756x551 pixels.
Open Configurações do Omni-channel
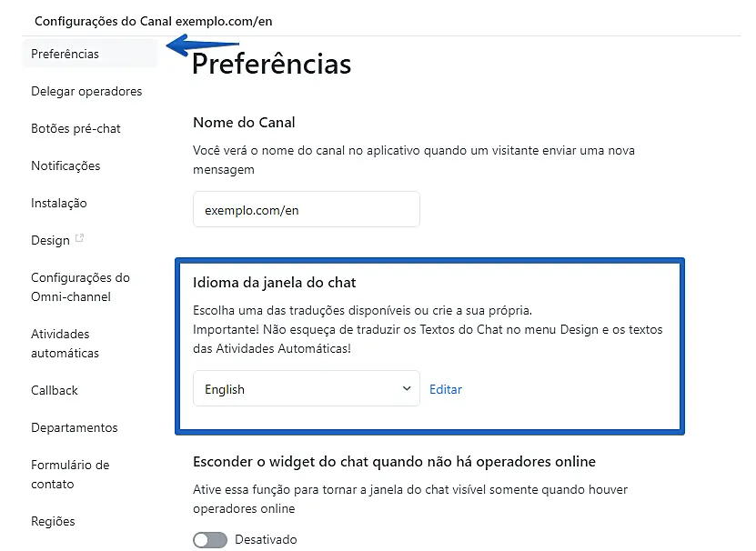tap(80, 287)
